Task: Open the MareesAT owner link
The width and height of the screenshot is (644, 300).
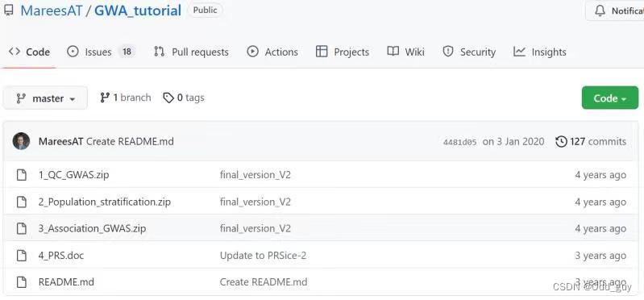Action: click(52, 10)
